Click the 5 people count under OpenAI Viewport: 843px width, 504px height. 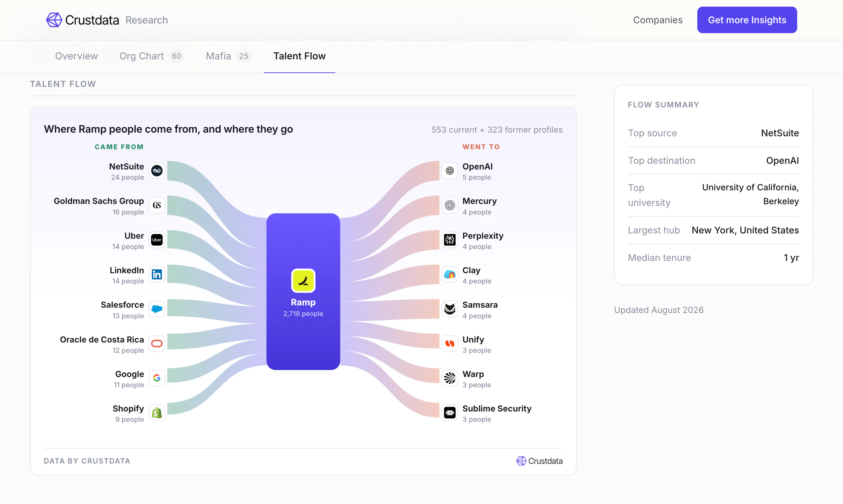(x=477, y=177)
